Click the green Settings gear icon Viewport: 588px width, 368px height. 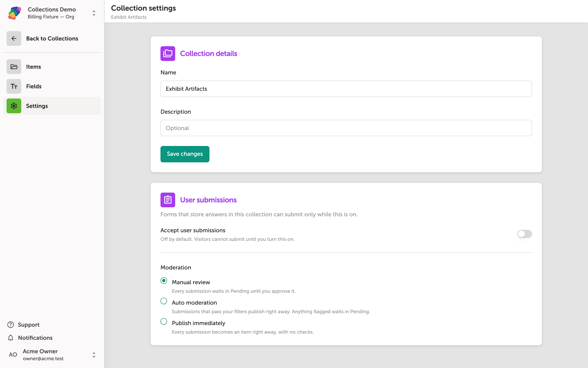pyautogui.click(x=14, y=106)
